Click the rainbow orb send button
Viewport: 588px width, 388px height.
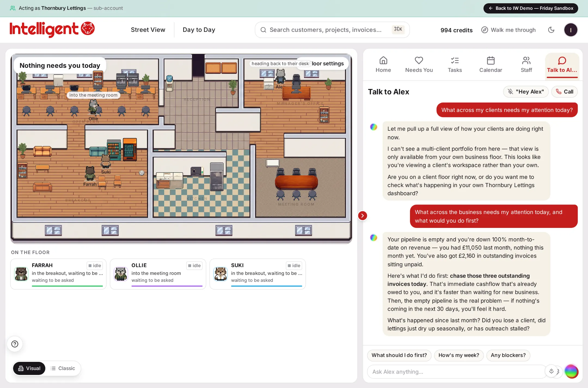point(571,371)
